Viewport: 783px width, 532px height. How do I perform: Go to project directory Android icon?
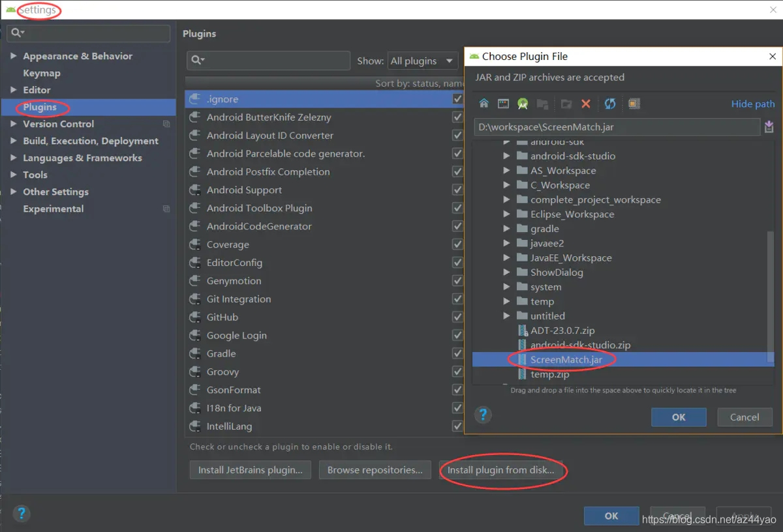click(x=523, y=104)
